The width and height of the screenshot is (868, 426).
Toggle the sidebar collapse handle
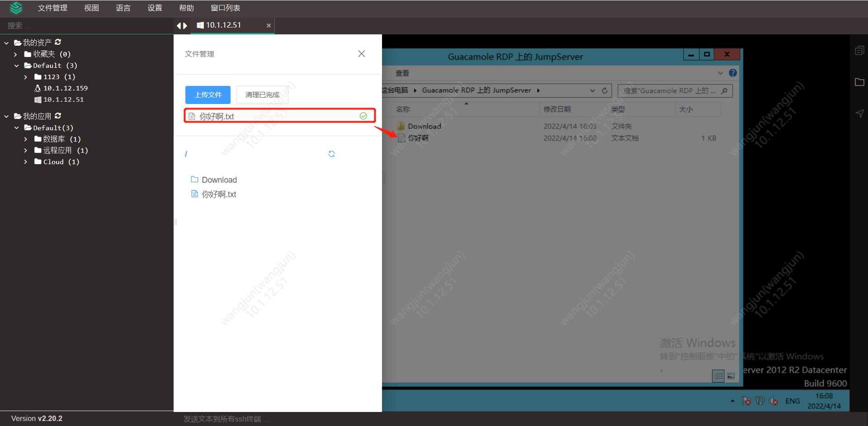click(175, 222)
